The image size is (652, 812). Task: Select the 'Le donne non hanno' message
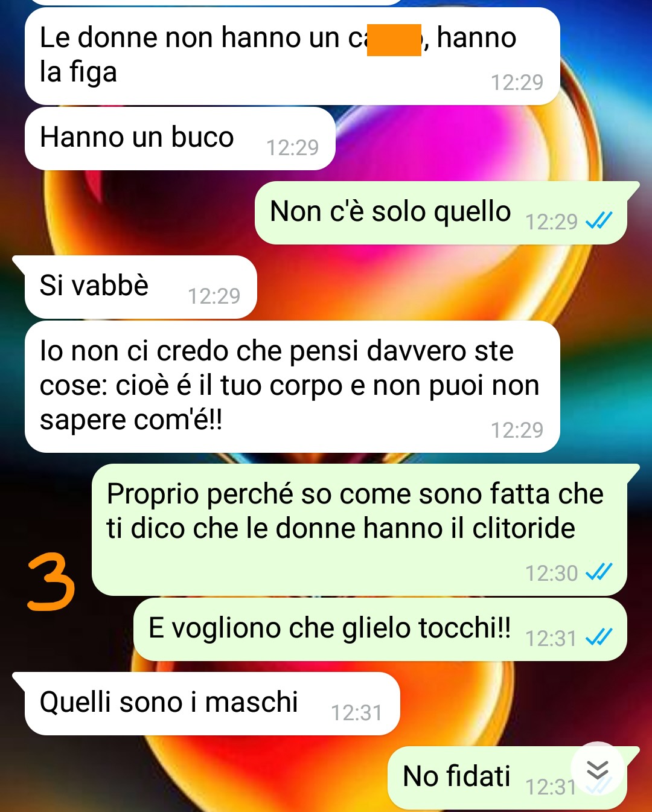[x=292, y=56]
